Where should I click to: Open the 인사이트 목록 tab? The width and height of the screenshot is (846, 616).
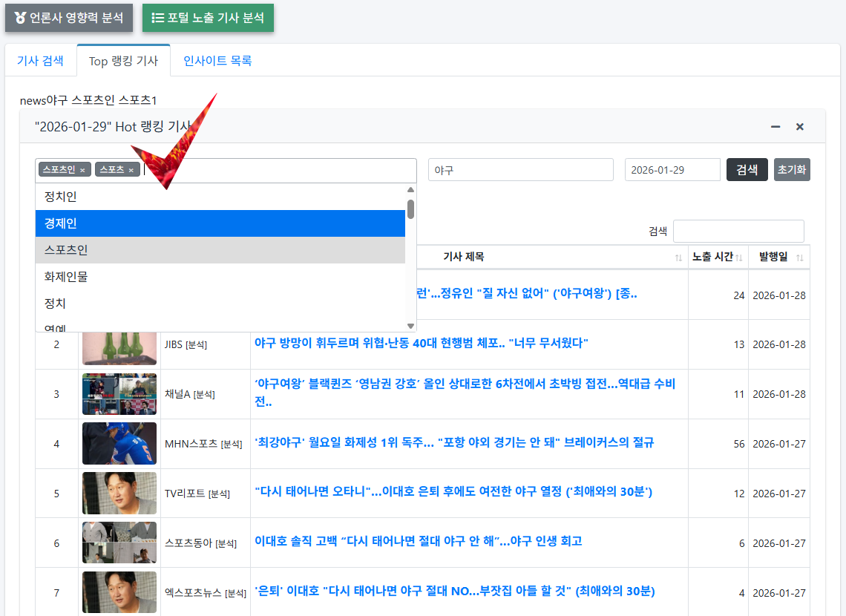pyautogui.click(x=217, y=62)
